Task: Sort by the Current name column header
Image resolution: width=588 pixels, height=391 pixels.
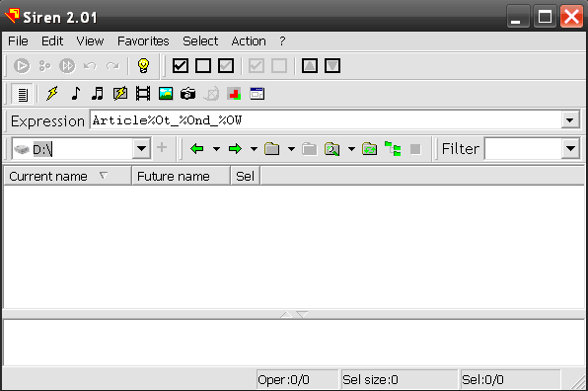Action: 67,176
